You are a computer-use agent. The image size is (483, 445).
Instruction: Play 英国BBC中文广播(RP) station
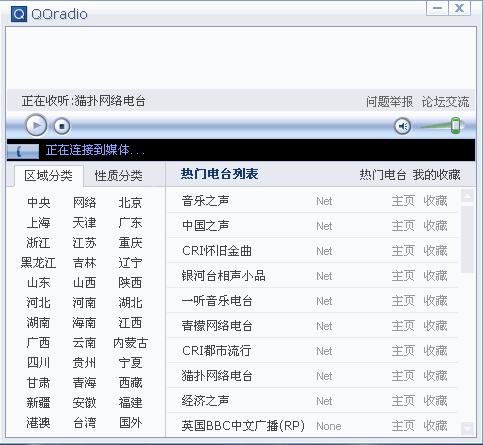pyautogui.click(x=243, y=426)
